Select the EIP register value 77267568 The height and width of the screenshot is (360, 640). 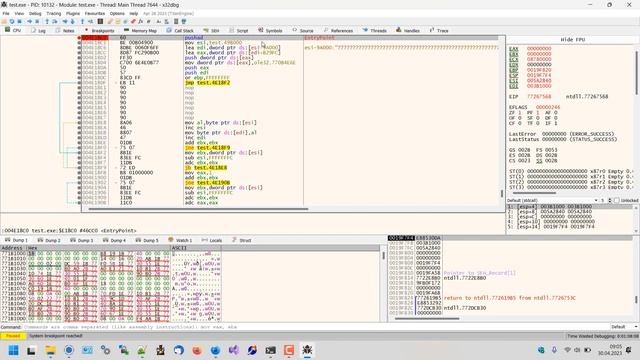(539, 97)
